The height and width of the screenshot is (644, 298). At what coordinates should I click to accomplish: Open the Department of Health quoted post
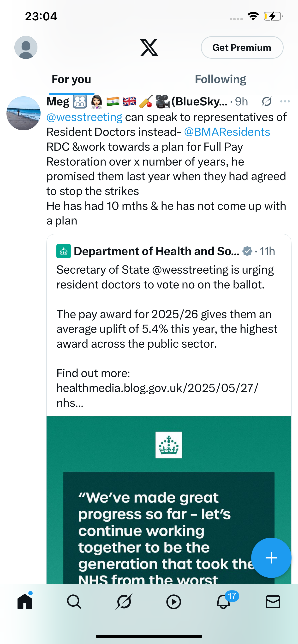169,325
